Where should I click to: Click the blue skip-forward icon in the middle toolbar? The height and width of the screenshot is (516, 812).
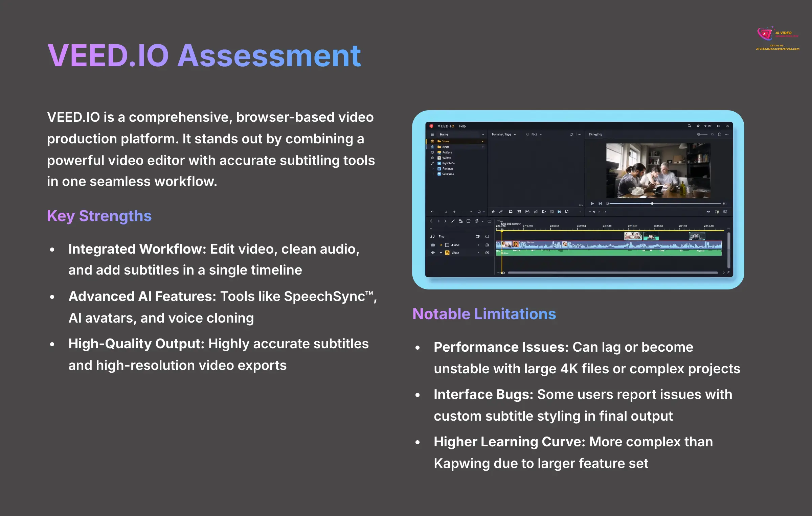tap(559, 212)
